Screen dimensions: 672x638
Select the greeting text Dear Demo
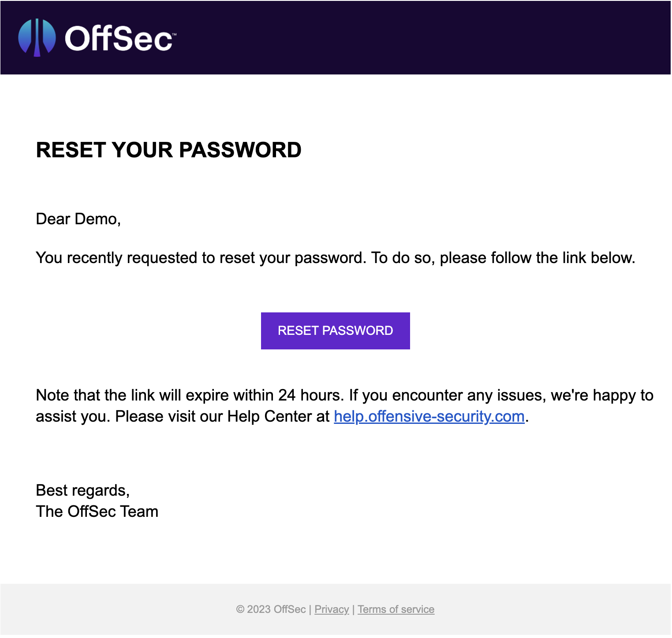coord(79,219)
